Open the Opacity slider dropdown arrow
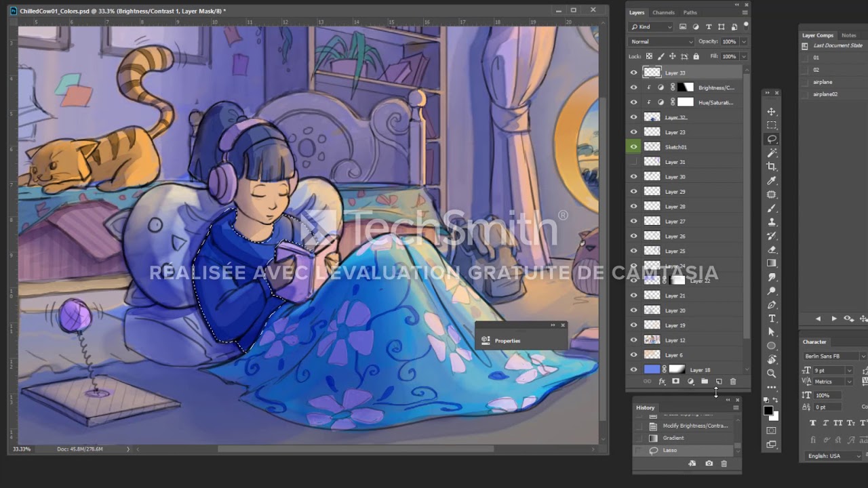This screenshot has height=488, width=868. tap(743, 41)
